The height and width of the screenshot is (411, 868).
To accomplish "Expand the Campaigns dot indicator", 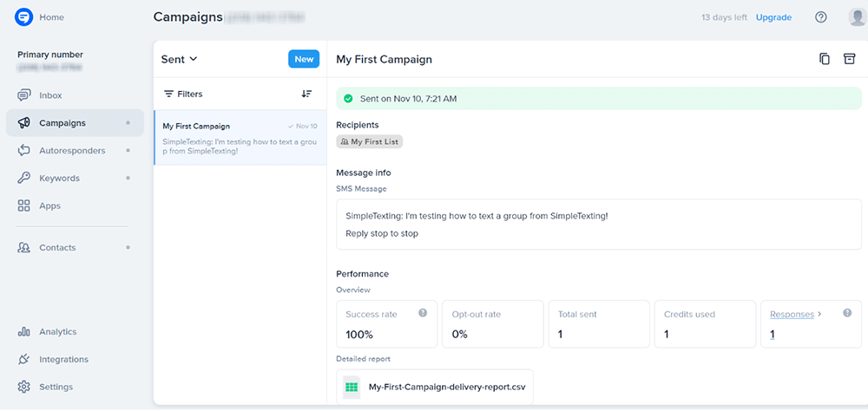I will pos(128,123).
